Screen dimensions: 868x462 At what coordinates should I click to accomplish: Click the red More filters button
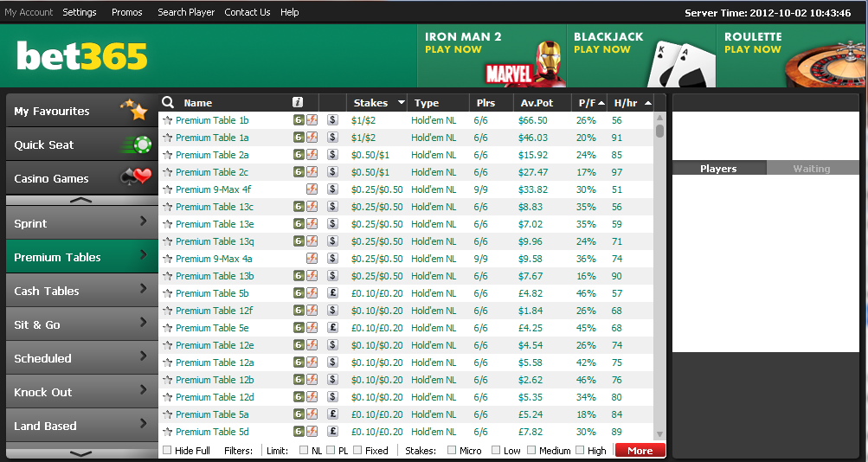coord(640,451)
